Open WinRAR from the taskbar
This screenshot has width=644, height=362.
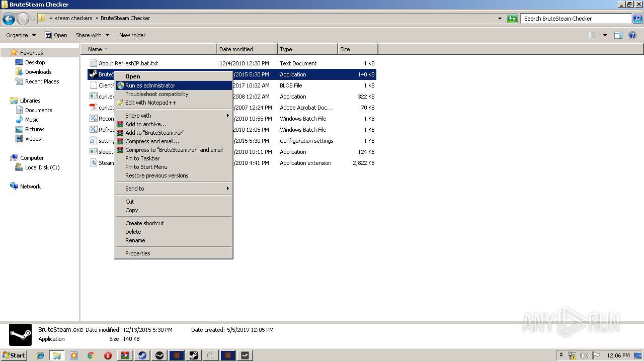[125, 355]
